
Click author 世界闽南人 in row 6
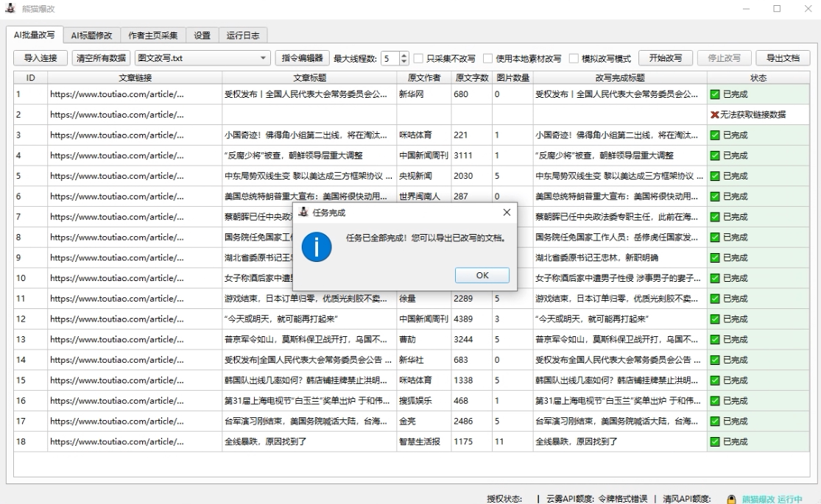(x=423, y=196)
